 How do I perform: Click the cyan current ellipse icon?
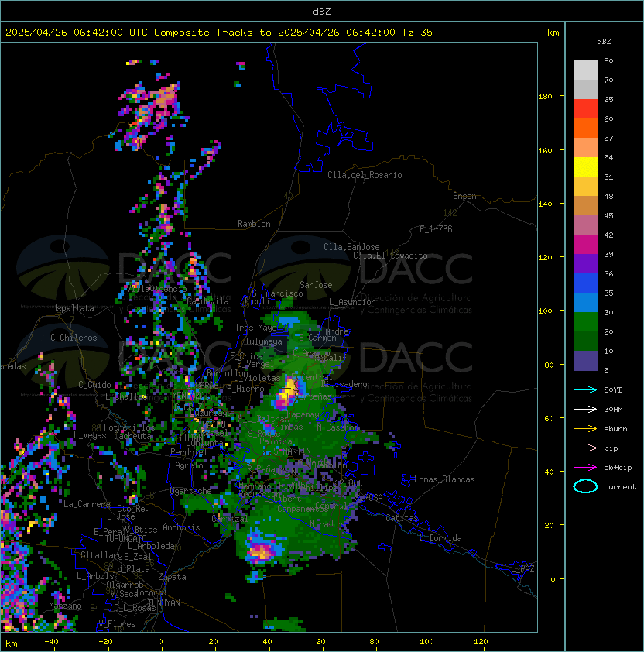585,486
